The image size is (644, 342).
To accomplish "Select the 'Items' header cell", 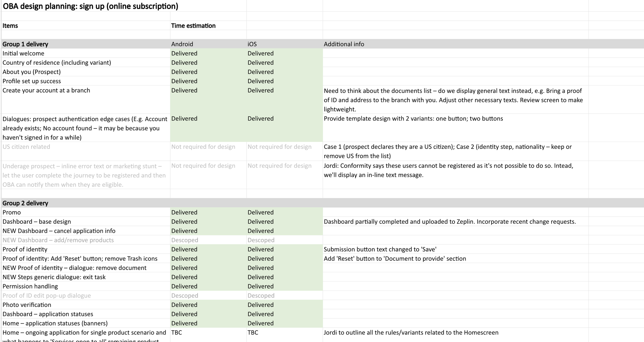I will coord(10,26).
